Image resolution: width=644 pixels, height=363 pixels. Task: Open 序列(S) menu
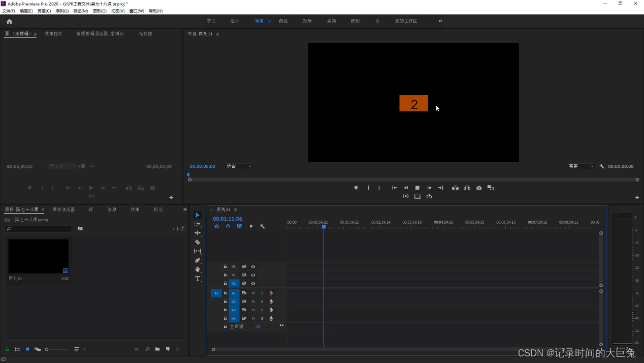[62, 11]
